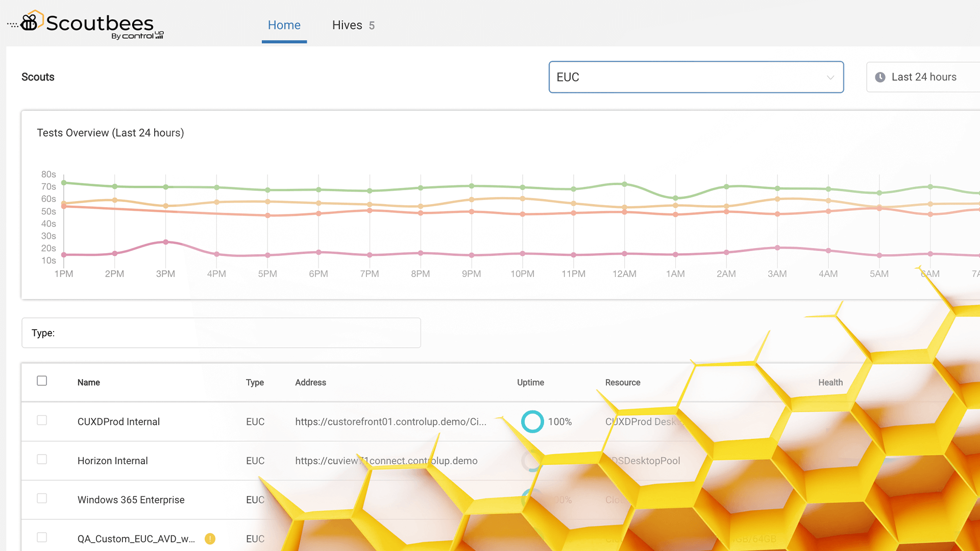Image resolution: width=980 pixels, height=551 pixels.
Task: Open the EUC scout filter dropdown
Action: click(x=696, y=77)
